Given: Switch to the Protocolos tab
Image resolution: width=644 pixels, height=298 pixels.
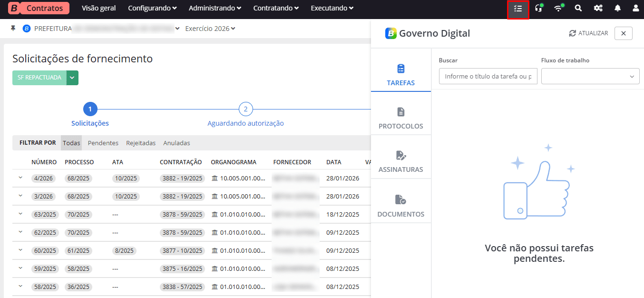Looking at the screenshot, I should (x=400, y=118).
